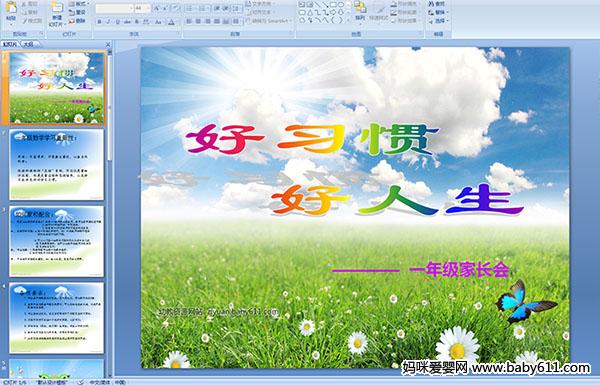This screenshot has height=385, width=600.
Task: Click Delete (删除) slide icon
Action: coord(71,21)
